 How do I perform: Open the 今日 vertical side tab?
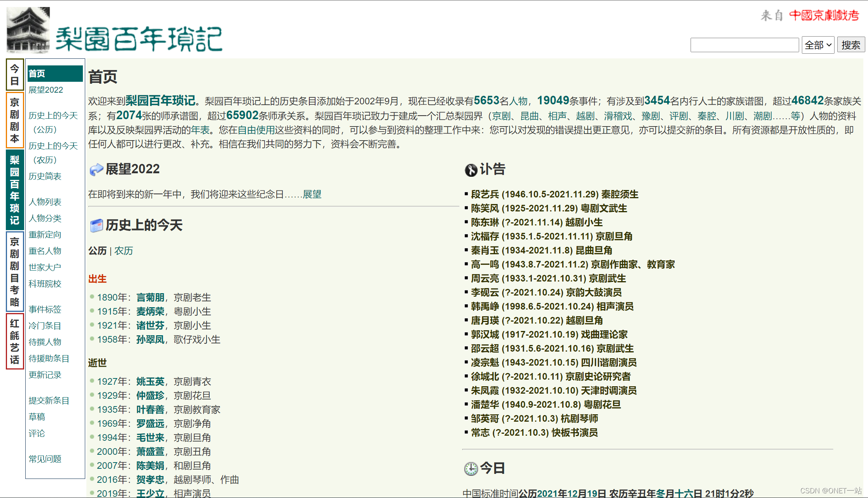[x=15, y=75]
